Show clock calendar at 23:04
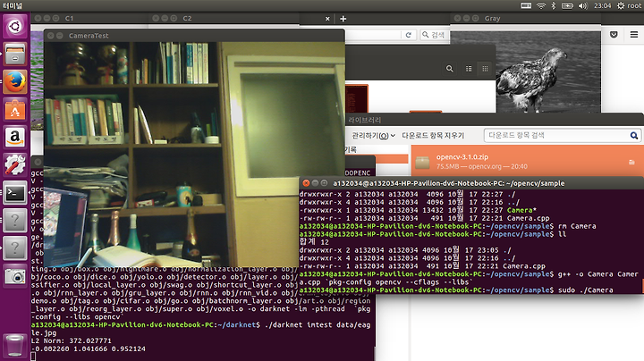Viewport: 644px width, 361px height. click(602, 5)
